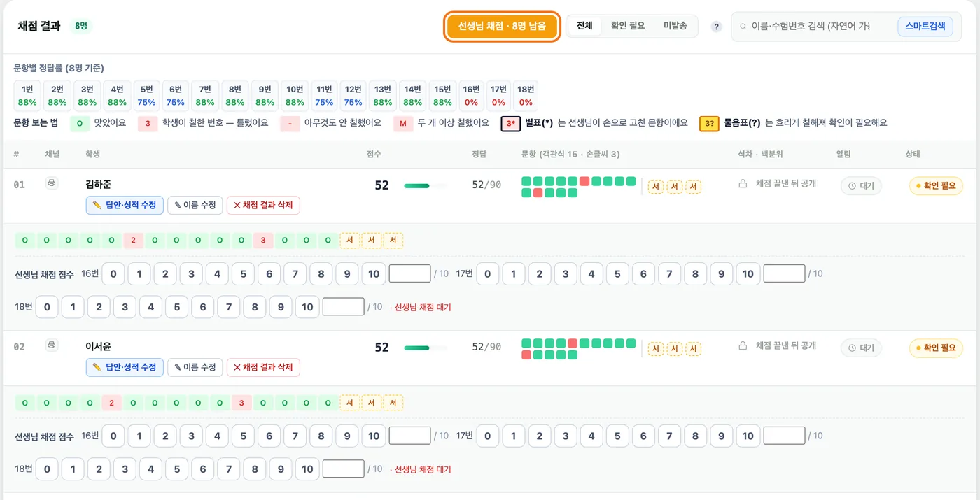The image size is (980, 500).
Task: Select the 1번 88% question stat card
Action: [27, 96]
